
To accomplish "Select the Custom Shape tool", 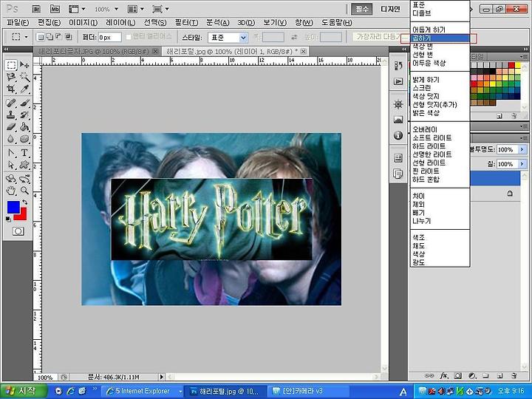I will pyautogui.click(x=24, y=165).
